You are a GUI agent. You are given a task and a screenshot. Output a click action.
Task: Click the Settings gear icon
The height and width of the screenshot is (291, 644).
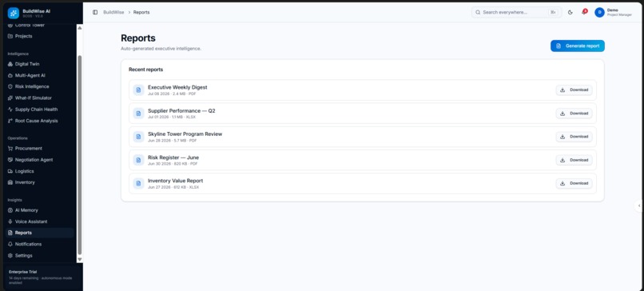click(10, 256)
